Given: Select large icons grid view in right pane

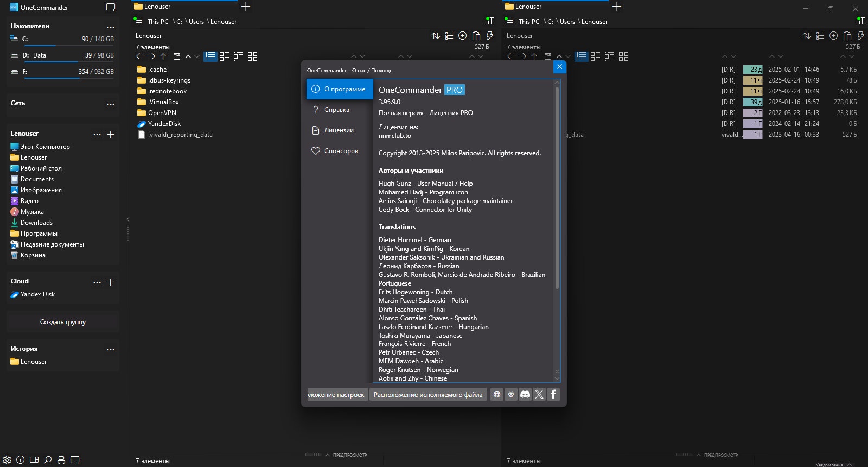Looking at the screenshot, I should tap(623, 56).
